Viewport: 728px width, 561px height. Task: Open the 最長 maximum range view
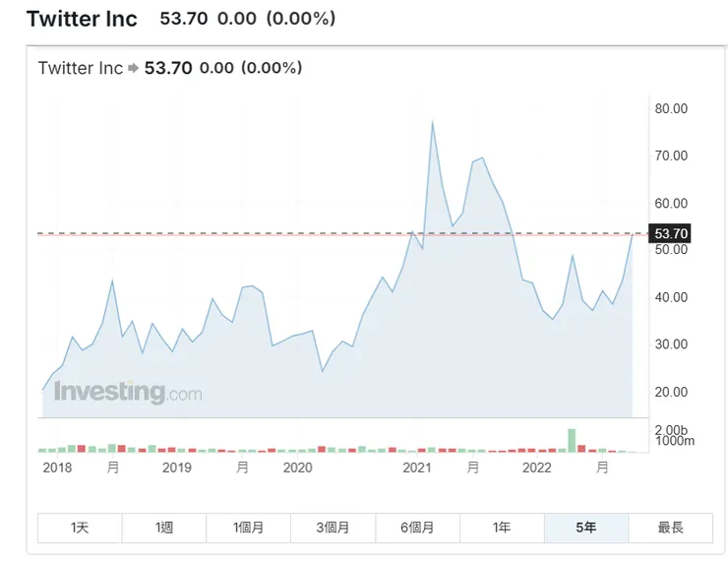(x=670, y=528)
